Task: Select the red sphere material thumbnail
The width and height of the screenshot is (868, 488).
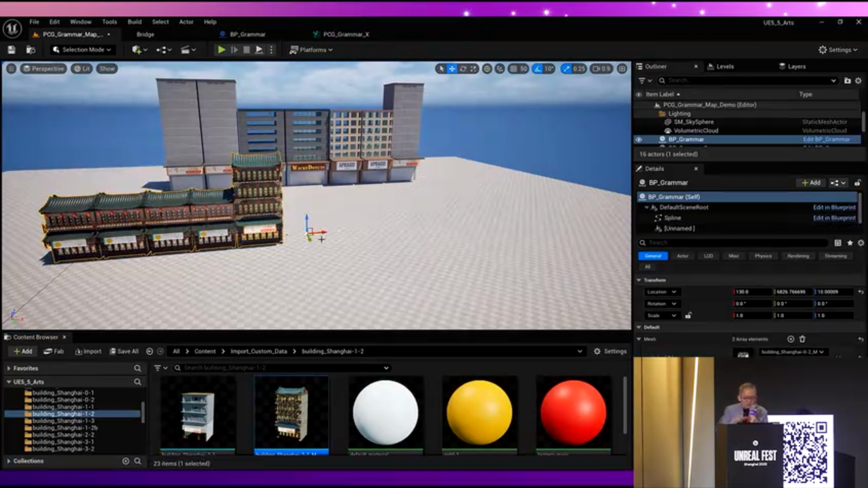Action: pyautogui.click(x=573, y=413)
